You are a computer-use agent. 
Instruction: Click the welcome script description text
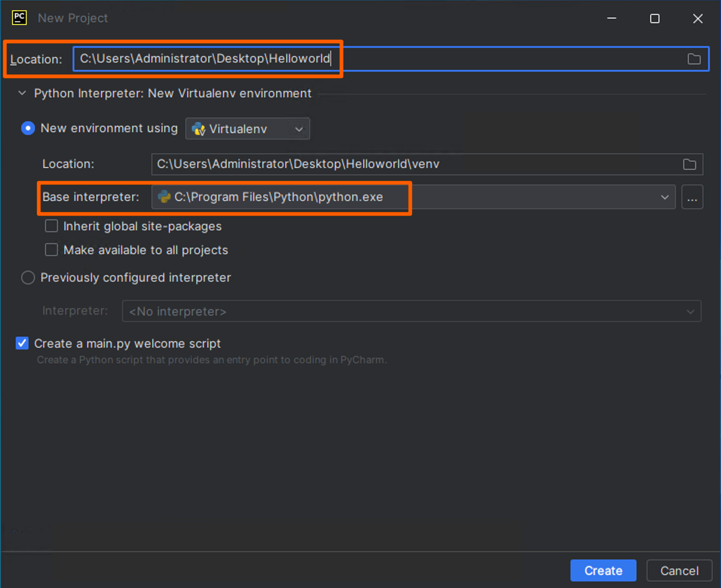click(212, 360)
